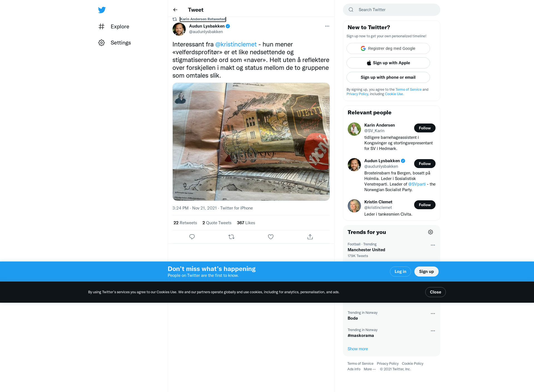Screen dimensions: 534x392
Task: Open the Trends settings gear icon
Action: pyautogui.click(x=431, y=232)
